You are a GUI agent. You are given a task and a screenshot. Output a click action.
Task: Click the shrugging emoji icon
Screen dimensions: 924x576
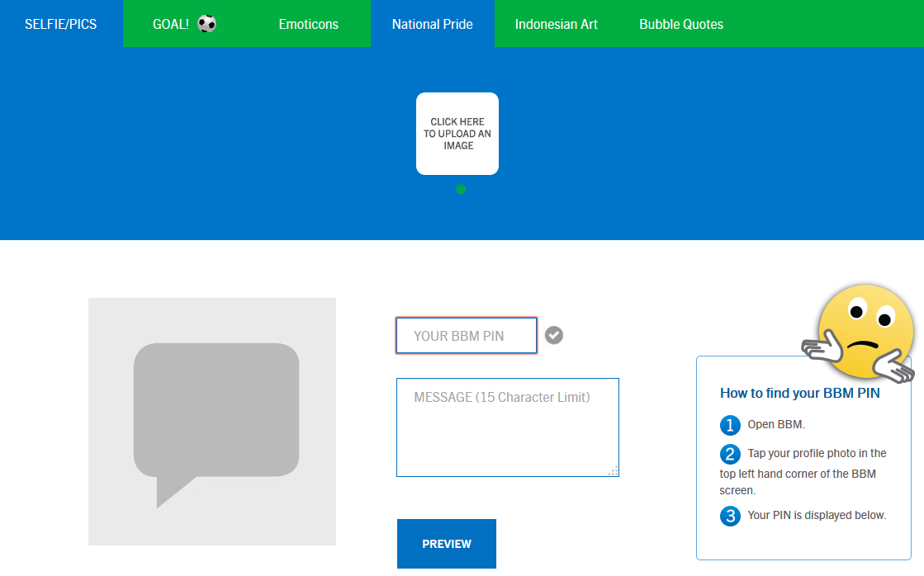859,334
